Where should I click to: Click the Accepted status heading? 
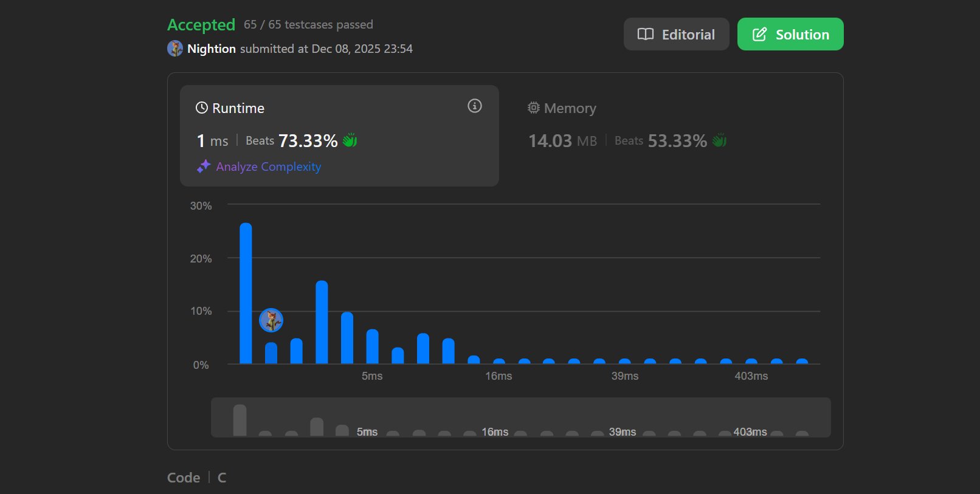(x=201, y=24)
